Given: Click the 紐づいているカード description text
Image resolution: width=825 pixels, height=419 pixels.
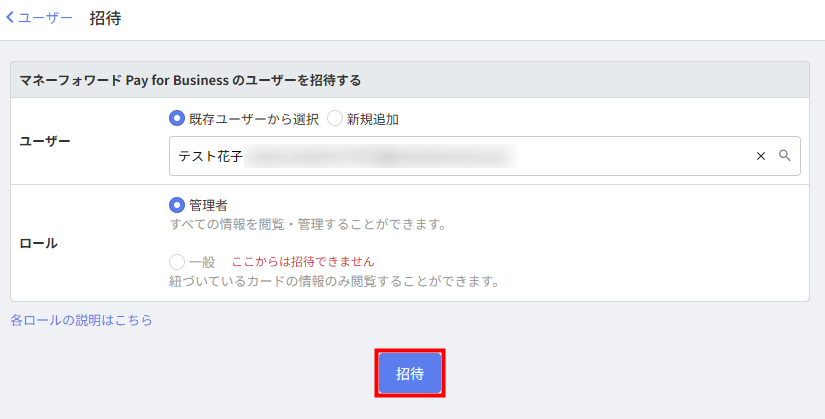Looking at the screenshot, I should tap(333, 281).
